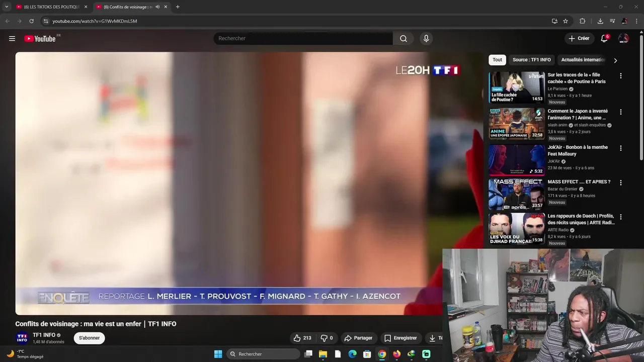Open Task View on taskbar
The width and height of the screenshot is (644, 362).
[x=308, y=354]
